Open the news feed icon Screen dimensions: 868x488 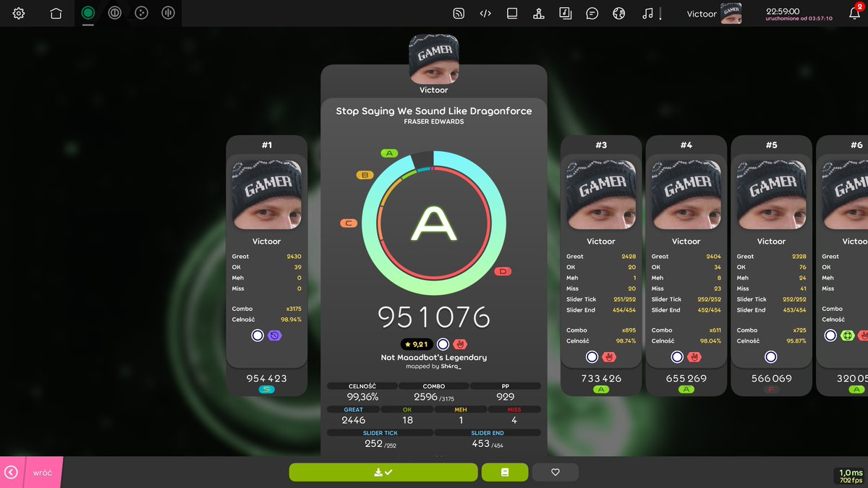point(458,13)
